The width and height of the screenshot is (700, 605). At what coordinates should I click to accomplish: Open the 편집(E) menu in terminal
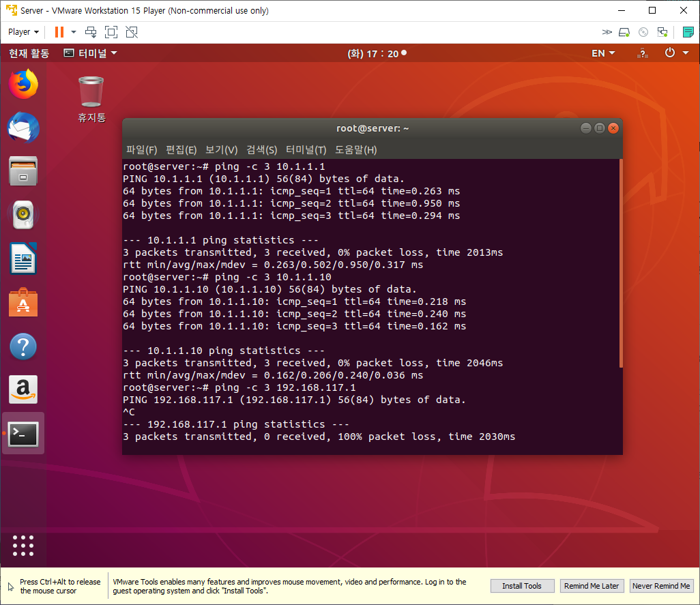181,150
